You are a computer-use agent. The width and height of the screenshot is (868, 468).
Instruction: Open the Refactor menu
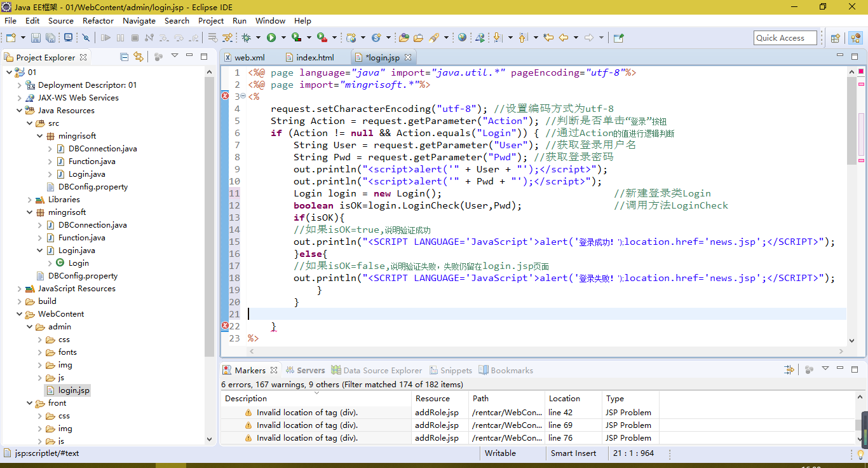point(98,20)
